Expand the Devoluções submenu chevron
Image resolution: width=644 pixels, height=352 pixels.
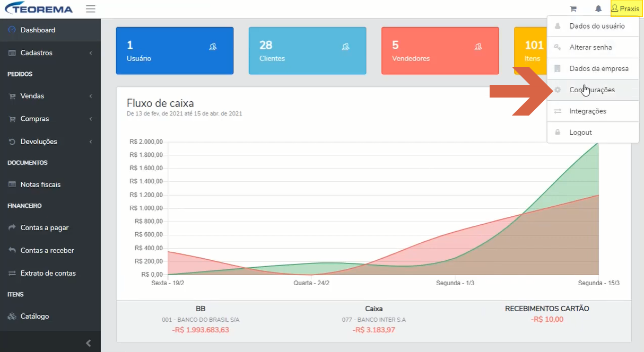click(x=91, y=142)
